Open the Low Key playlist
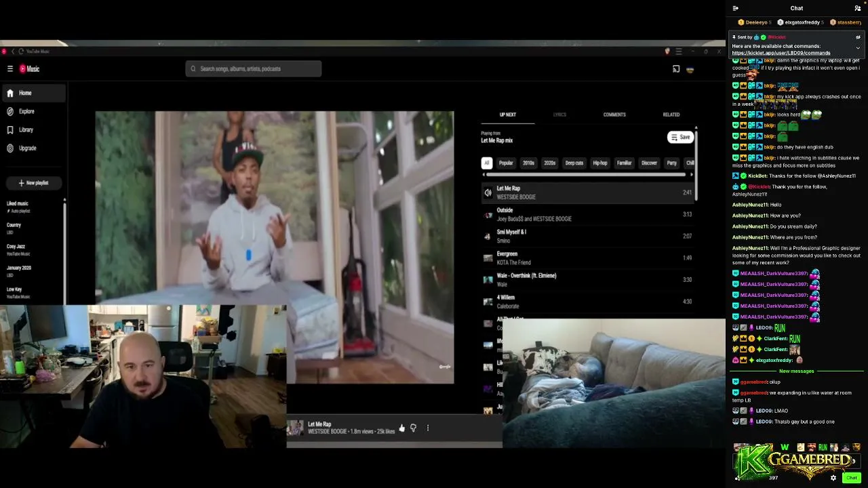868x488 pixels. (33, 293)
